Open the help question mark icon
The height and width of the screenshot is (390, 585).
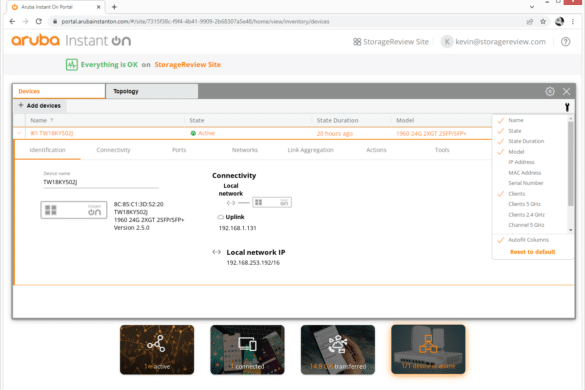565,42
